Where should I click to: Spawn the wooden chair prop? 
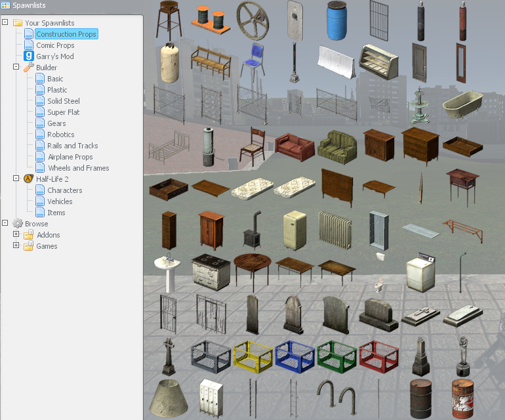click(253, 146)
